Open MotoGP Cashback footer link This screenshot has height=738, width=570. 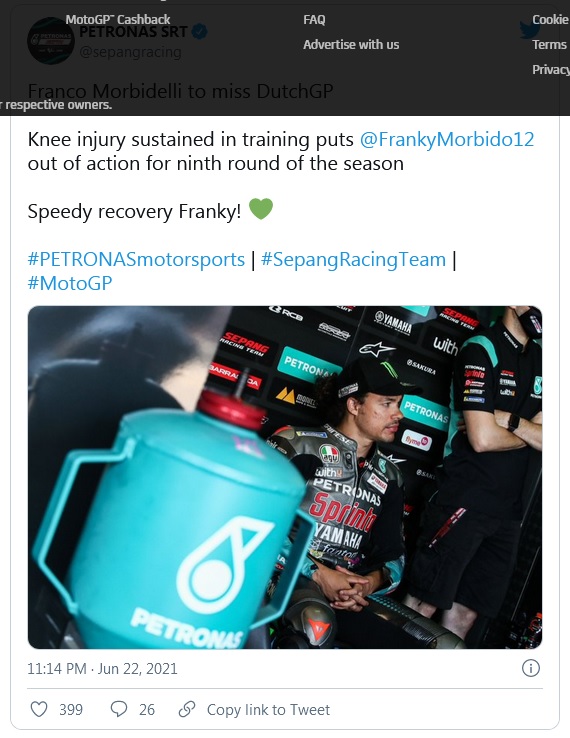coord(118,19)
